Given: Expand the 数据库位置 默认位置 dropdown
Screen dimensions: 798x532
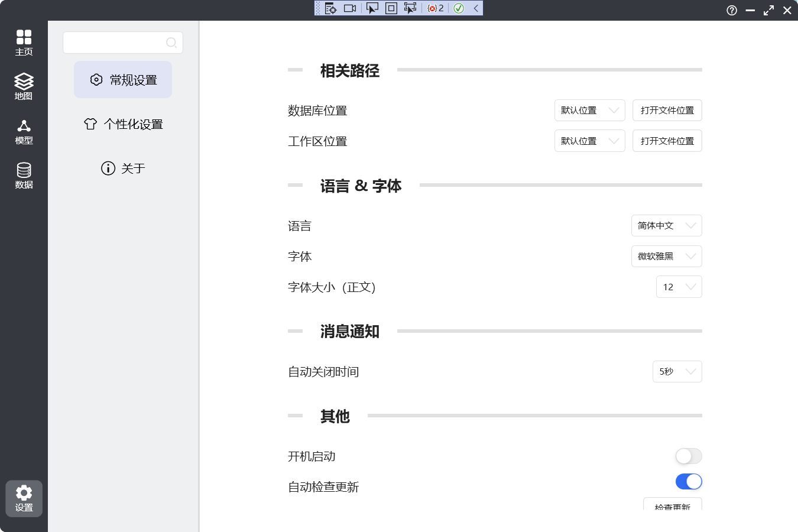Looking at the screenshot, I should tap(589, 111).
